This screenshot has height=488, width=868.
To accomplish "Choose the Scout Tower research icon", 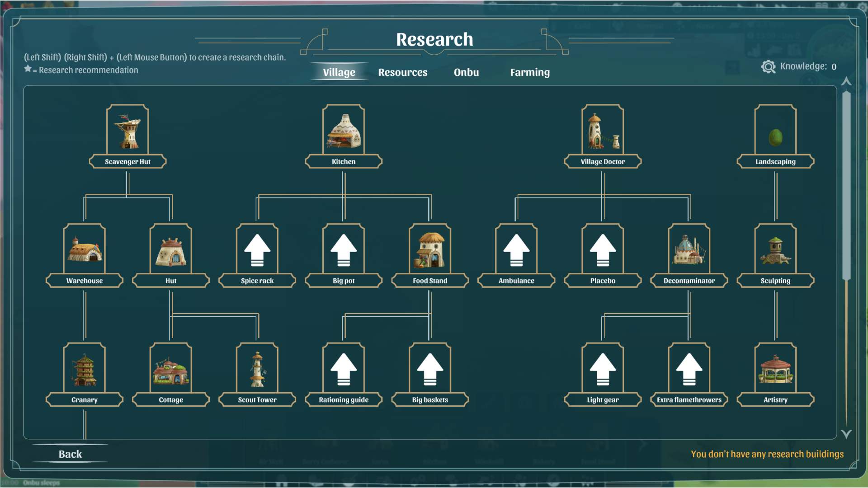I will [x=257, y=369].
